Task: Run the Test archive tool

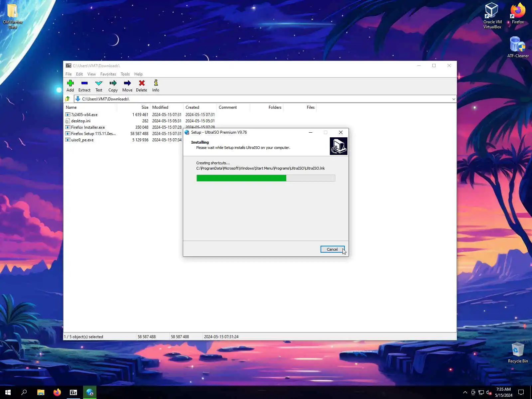Action: coord(99,85)
